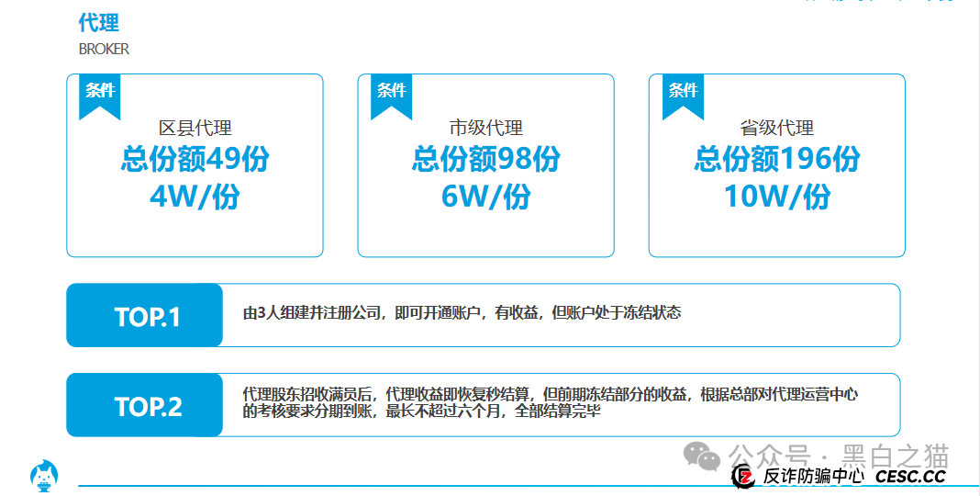
Task: Click the 省级代理 title
Action: click(777, 129)
